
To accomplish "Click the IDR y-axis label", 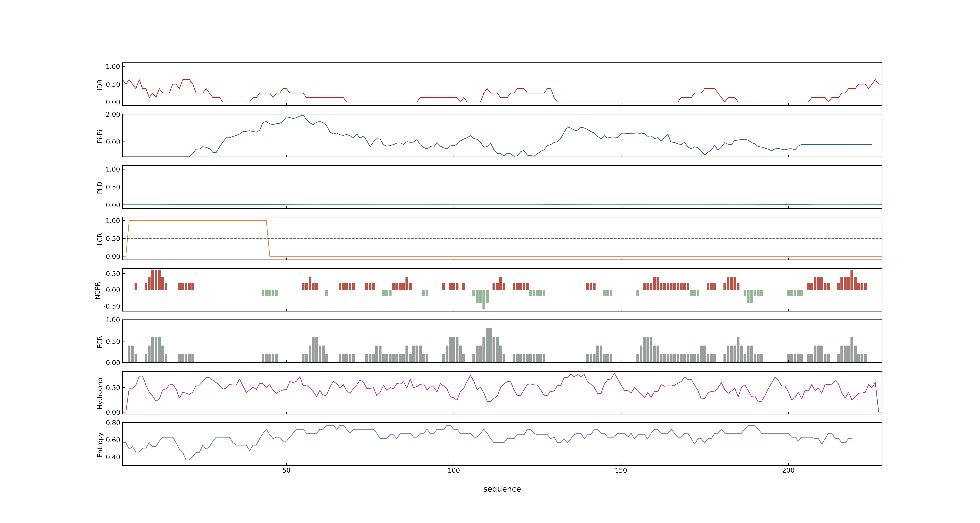I will click(x=100, y=85).
